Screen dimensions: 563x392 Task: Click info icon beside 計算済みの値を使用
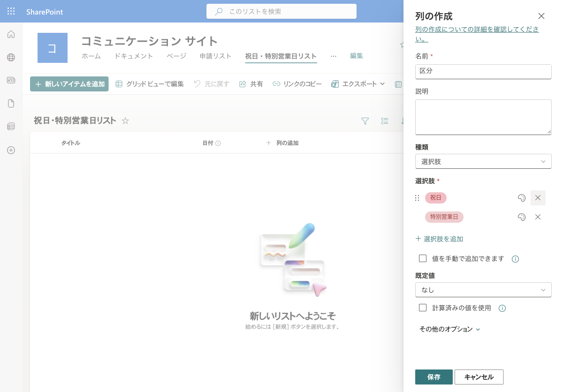point(502,308)
